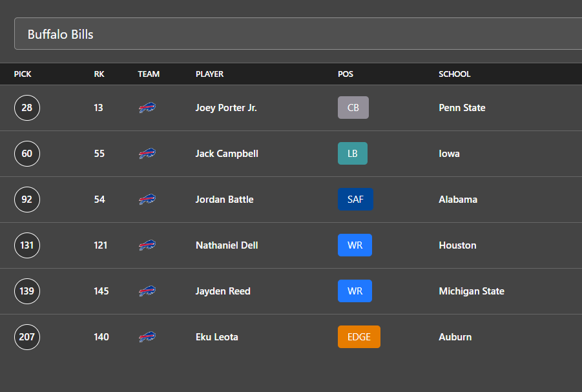Screen dimensions: 582x392
Task: Click the Bills logo beside Jack Campbell
Action: [147, 153]
